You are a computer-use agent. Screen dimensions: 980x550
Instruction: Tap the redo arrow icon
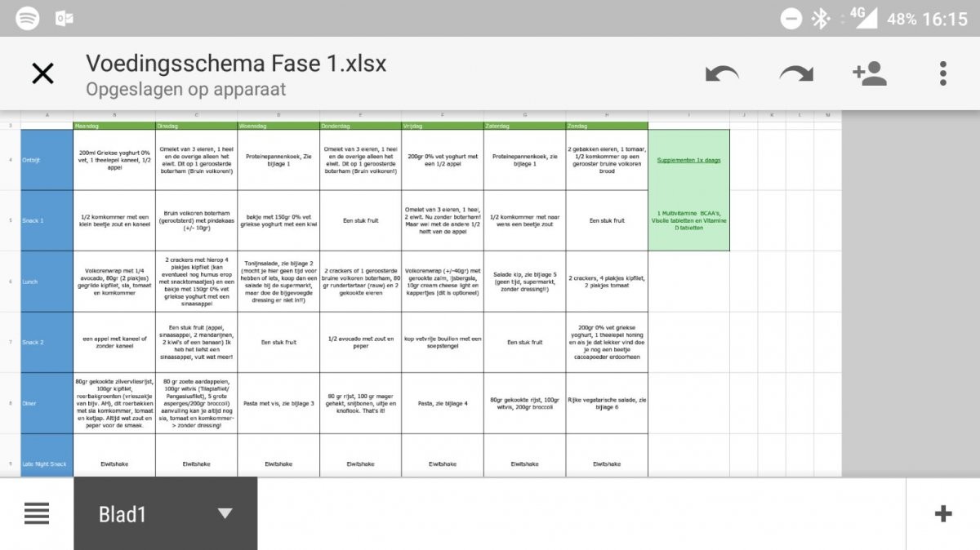point(795,74)
